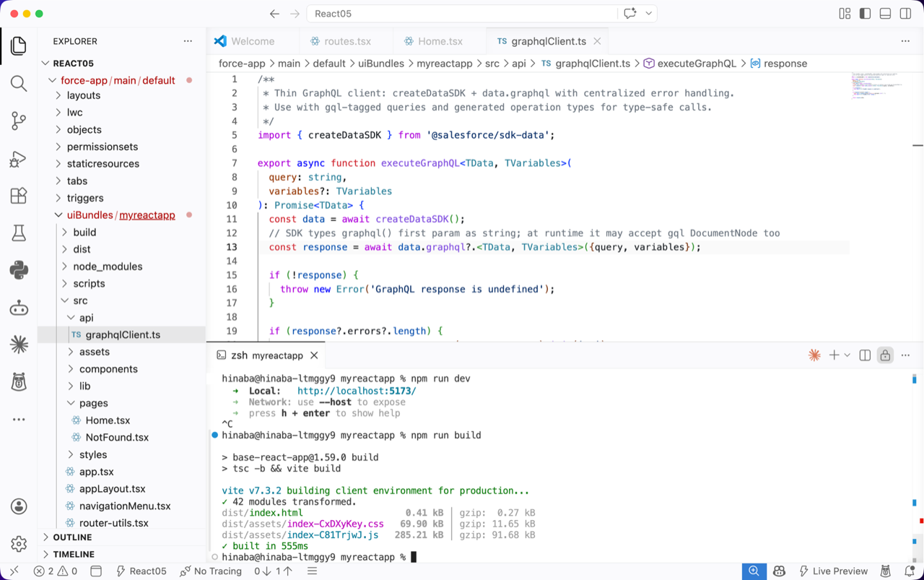Open the localhost:5173 link in terminal

coord(357,391)
